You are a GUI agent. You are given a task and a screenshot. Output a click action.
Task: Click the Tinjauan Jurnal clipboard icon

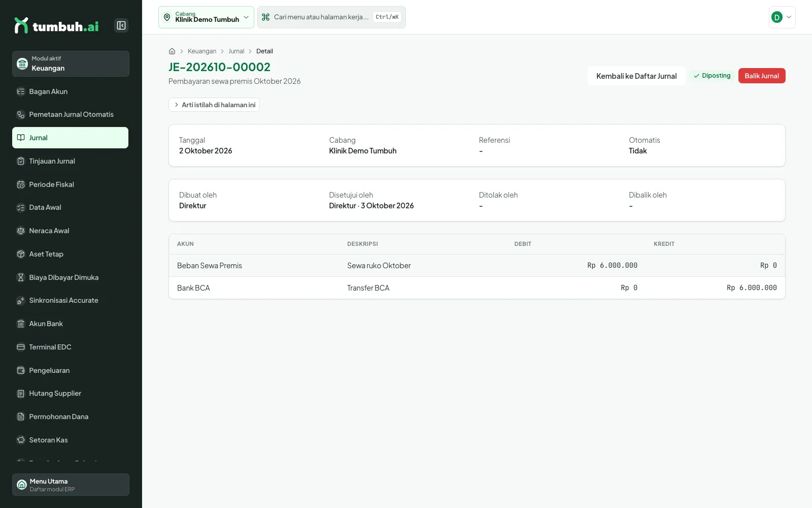[x=21, y=161]
